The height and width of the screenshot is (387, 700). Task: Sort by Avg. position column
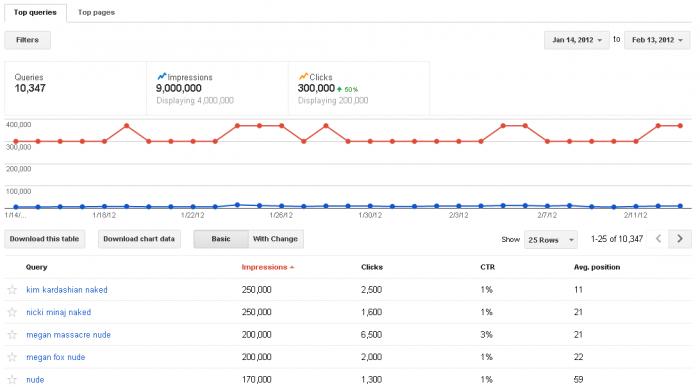coord(597,267)
